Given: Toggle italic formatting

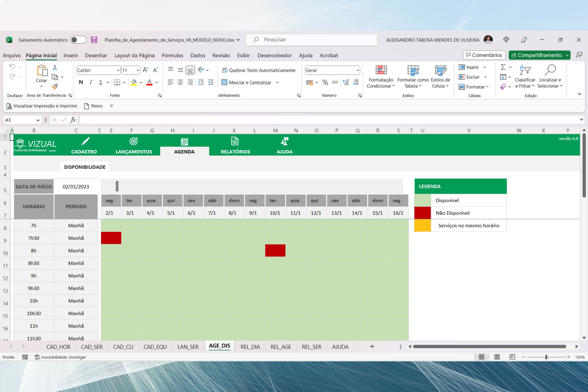Looking at the screenshot, I should (90, 82).
